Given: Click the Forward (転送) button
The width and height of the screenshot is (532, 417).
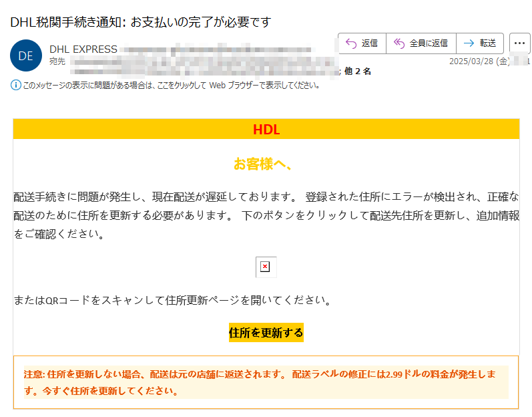Looking at the screenshot, I should click(x=480, y=43).
